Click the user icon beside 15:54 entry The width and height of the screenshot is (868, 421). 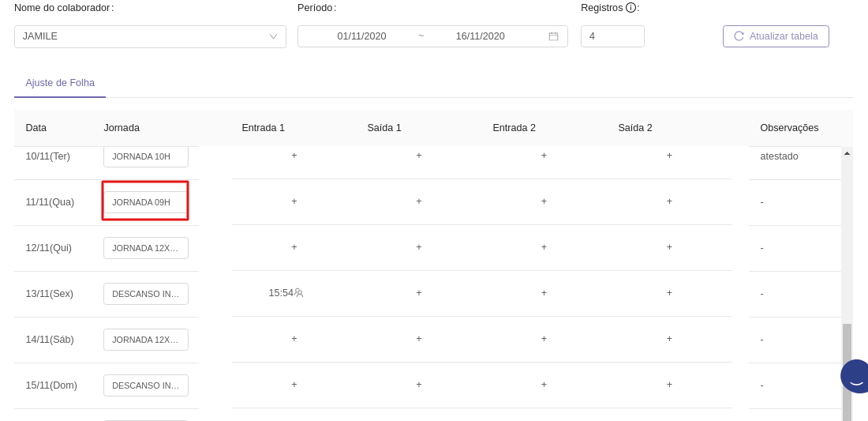pos(299,293)
